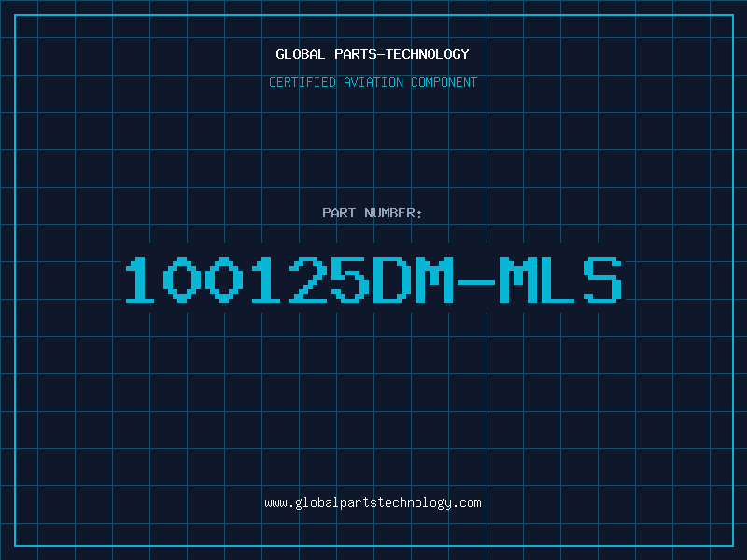Select the word AVIATION in the subtitle
This screenshot has height=560, width=747.
tap(373, 82)
